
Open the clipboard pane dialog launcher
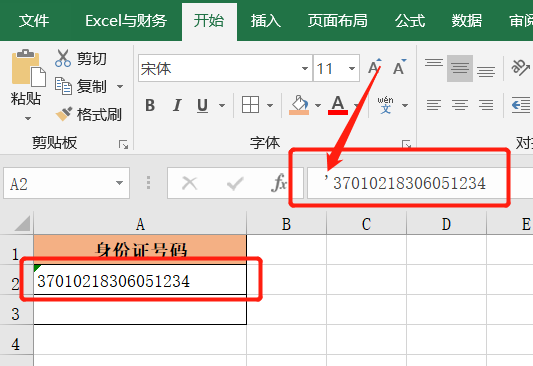(x=123, y=145)
